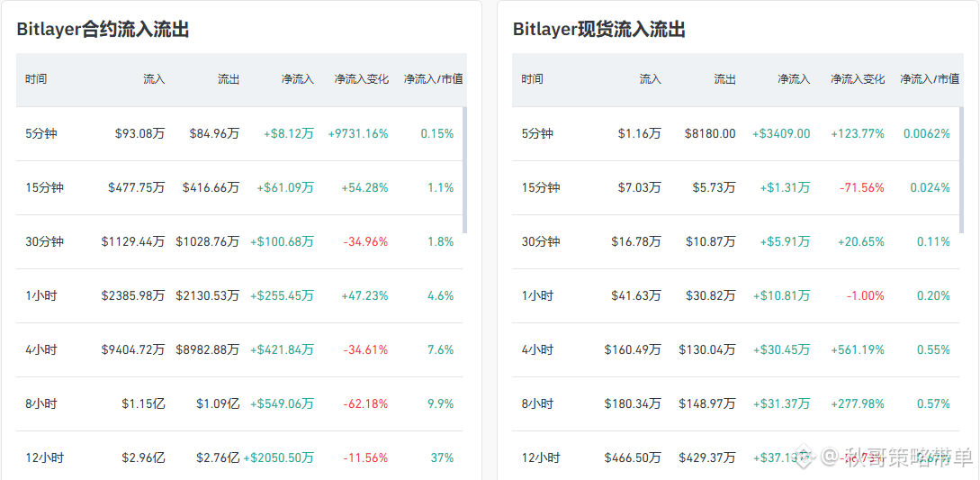Click the $477.75万 inflow value
Image resolution: width=980 pixels, height=480 pixels.
pyautogui.click(x=136, y=187)
